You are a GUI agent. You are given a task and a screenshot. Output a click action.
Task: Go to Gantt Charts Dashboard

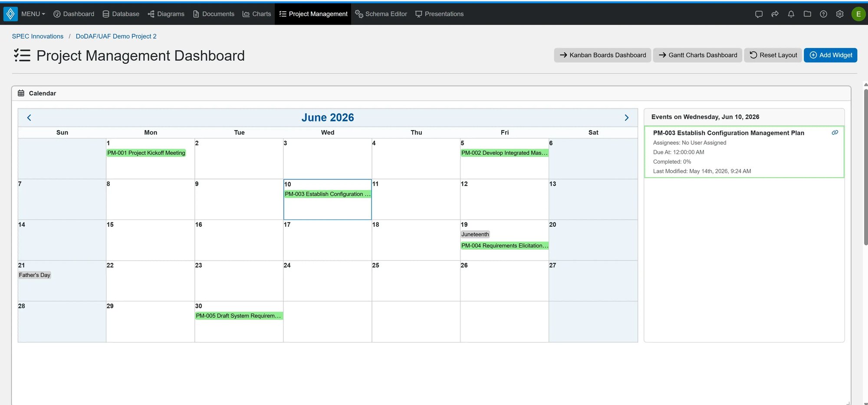[697, 55]
